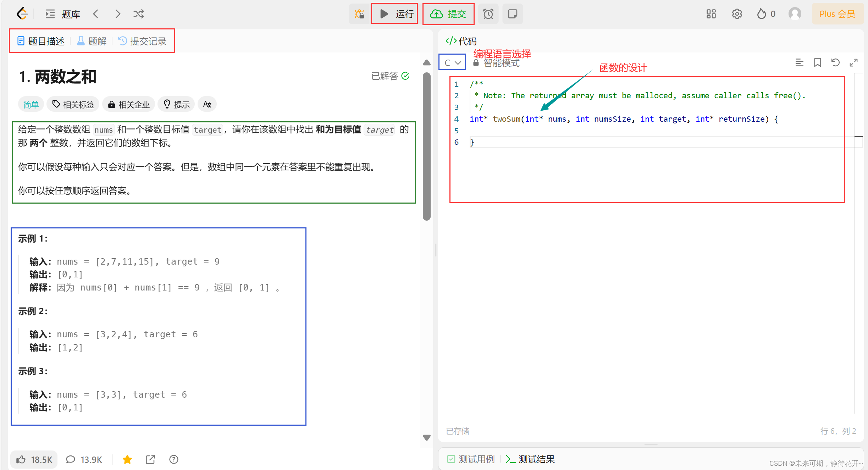The width and height of the screenshot is (868, 470).
Task: Click the shuffle random problem icon
Action: tap(138, 14)
